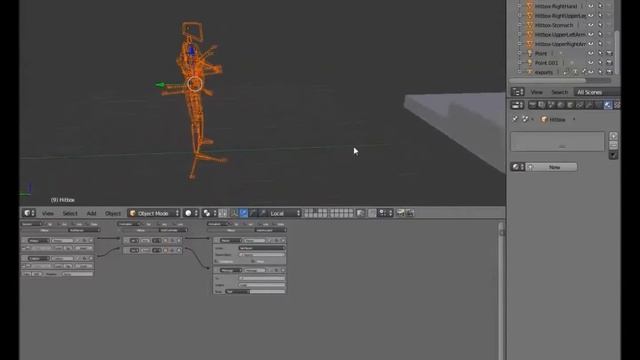
Task: Open the View menu in the 3D view header
Action: coord(48,213)
